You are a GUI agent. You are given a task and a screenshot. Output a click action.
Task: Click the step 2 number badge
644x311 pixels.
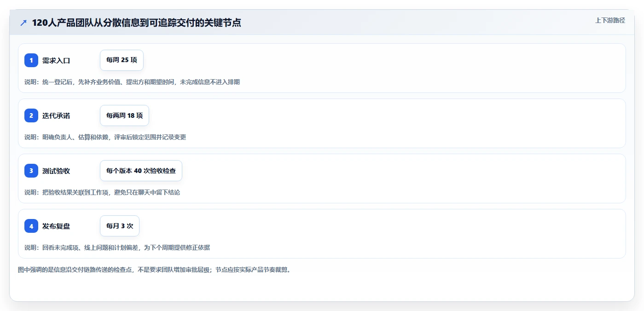(31, 115)
